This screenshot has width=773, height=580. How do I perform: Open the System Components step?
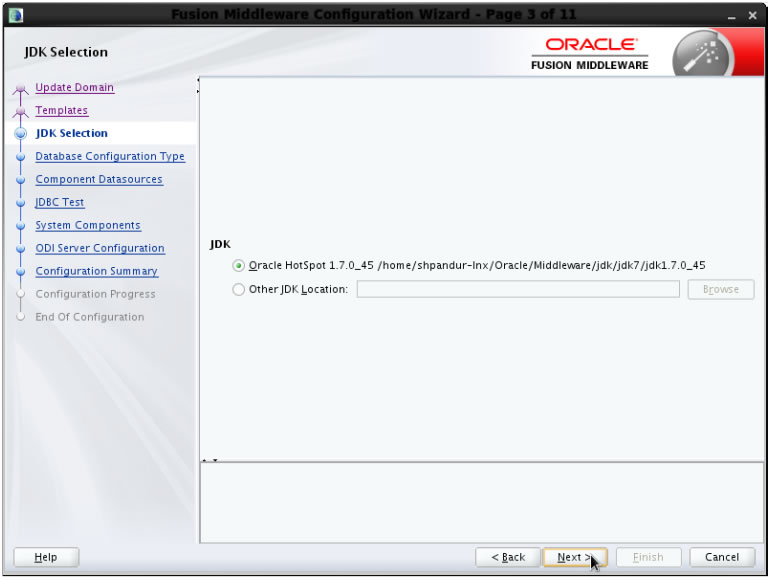click(x=88, y=225)
